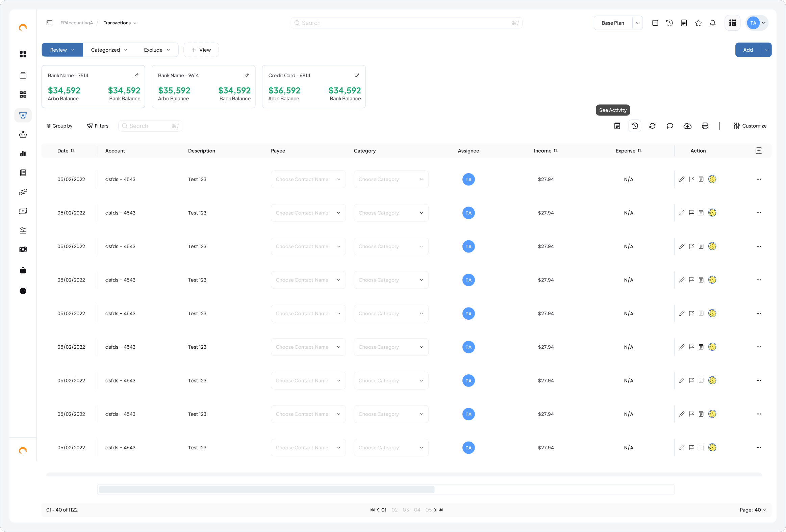
Task: Go to page 02 in pagination
Action: (395, 510)
